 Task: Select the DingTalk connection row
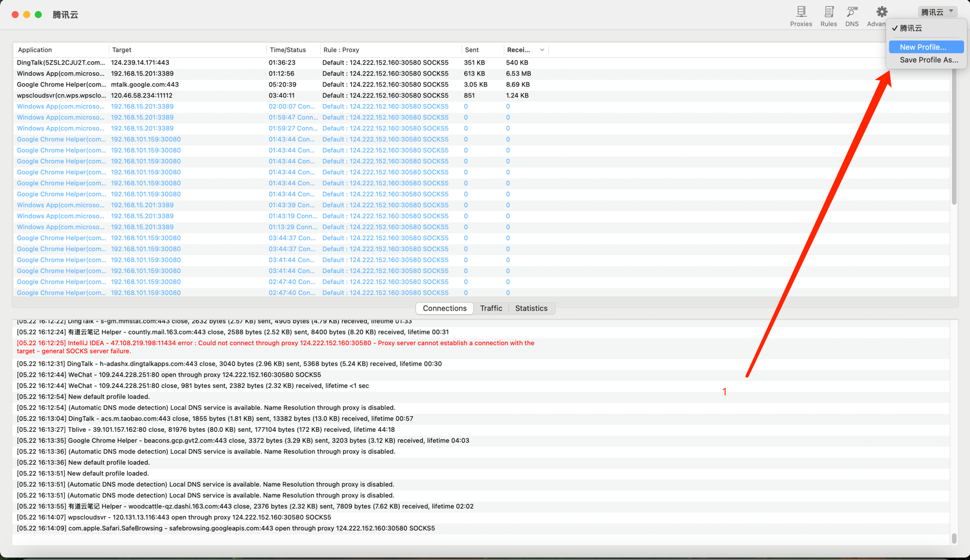tap(173, 62)
